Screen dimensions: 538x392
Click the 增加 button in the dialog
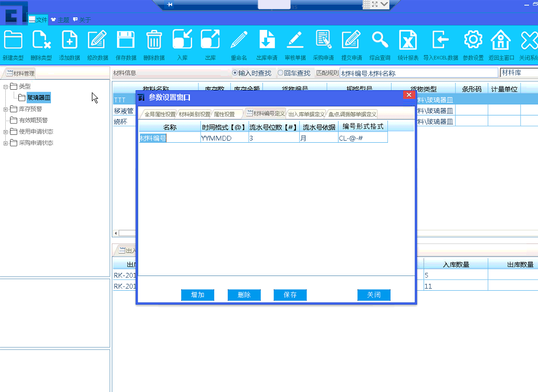pyautogui.click(x=198, y=295)
